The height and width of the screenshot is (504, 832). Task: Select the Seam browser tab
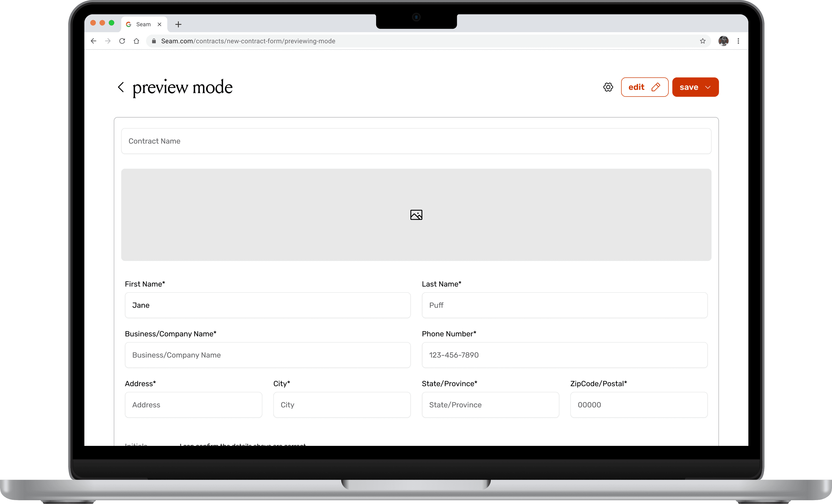pyautogui.click(x=143, y=24)
